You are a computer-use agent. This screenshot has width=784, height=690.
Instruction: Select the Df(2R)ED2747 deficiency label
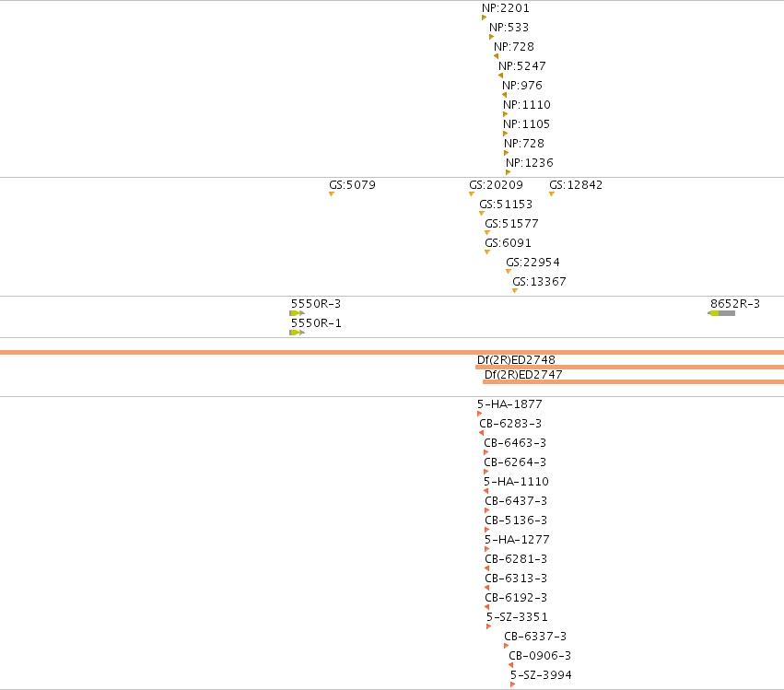pyautogui.click(x=523, y=375)
